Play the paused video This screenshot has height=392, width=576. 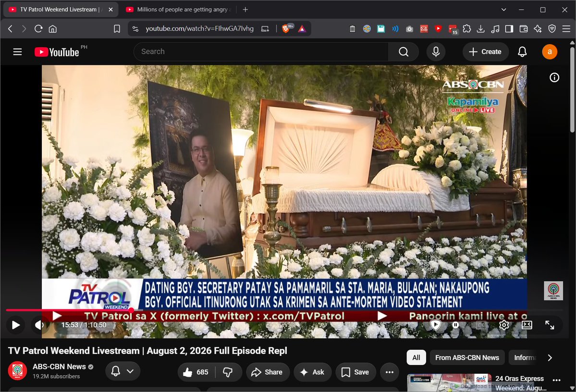[x=15, y=325]
